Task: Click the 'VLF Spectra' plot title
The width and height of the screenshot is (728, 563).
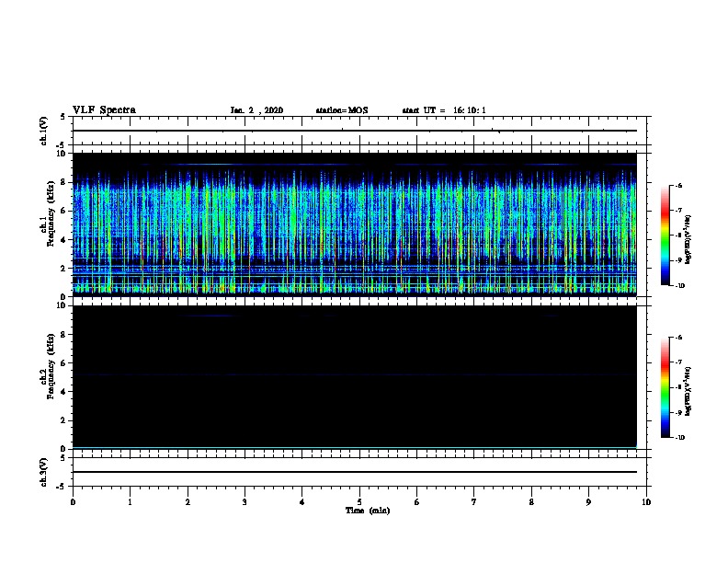Action: [x=104, y=110]
